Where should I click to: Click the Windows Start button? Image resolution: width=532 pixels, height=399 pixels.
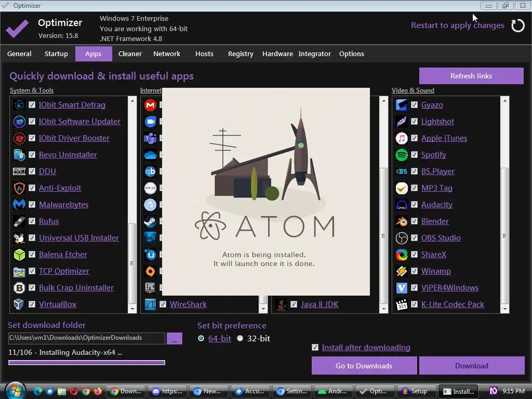[15, 391]
